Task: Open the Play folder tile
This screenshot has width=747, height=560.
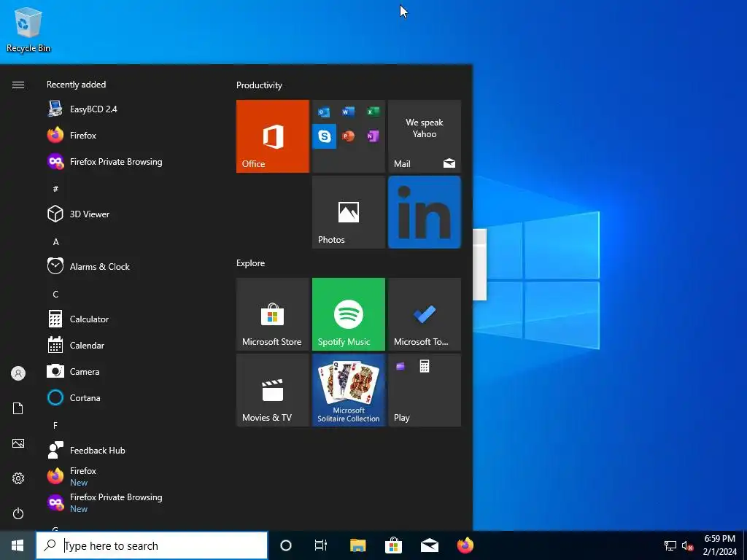Action: [425, 390]
